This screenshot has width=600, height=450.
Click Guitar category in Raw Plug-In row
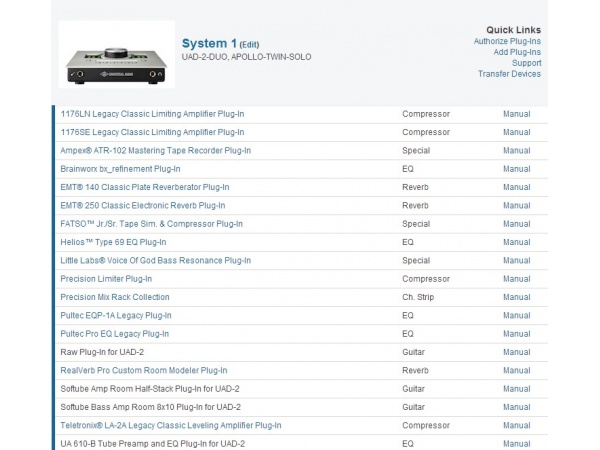tap(413, 352)
